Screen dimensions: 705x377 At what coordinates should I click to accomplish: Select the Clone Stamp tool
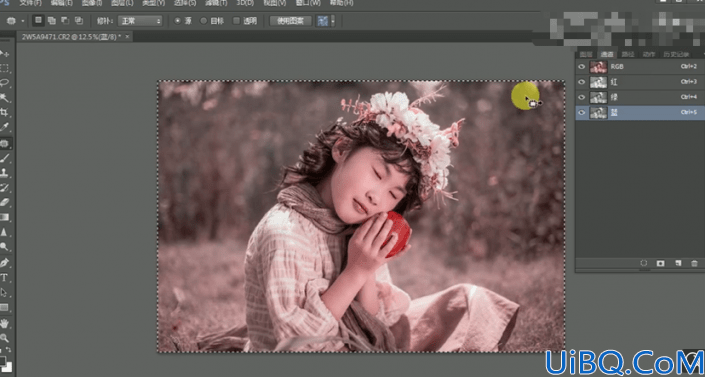(x=4, y=173)
